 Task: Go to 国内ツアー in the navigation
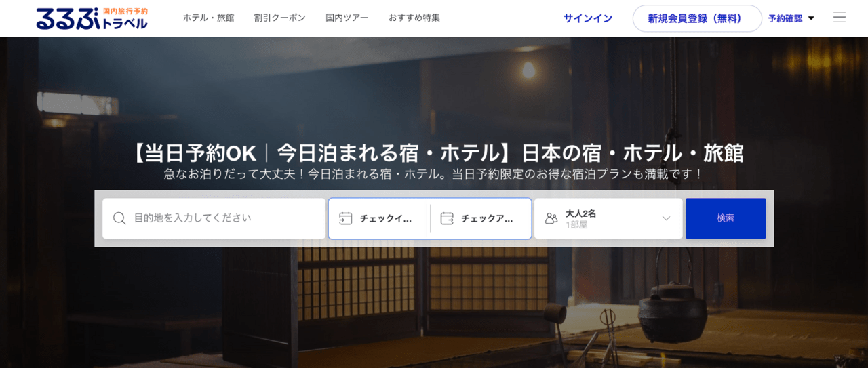pos(347,18)
